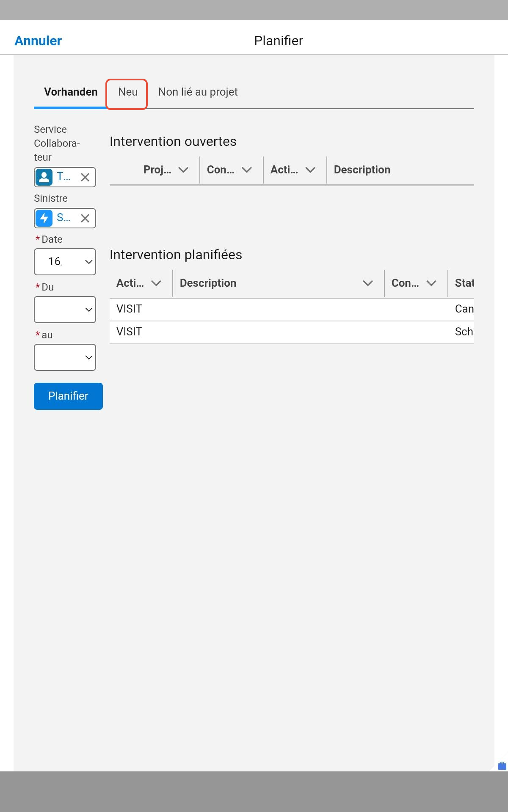Switch to Non lié au projet tab
508x812 pixels.
(198, 92)
